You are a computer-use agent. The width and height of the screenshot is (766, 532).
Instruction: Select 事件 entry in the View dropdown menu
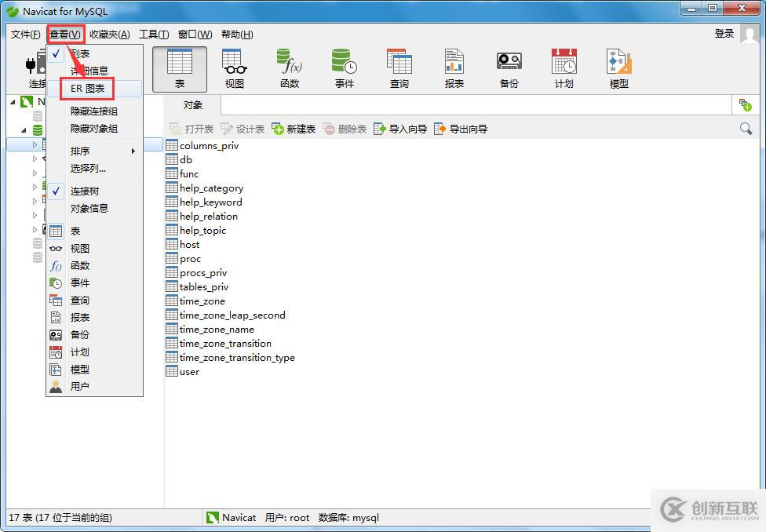(95, 282)
